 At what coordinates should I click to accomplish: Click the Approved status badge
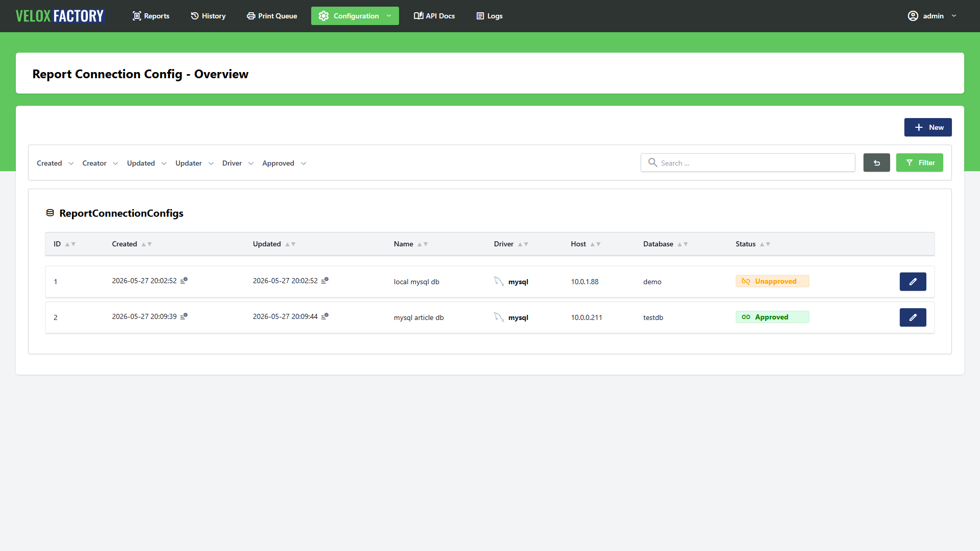772,317
